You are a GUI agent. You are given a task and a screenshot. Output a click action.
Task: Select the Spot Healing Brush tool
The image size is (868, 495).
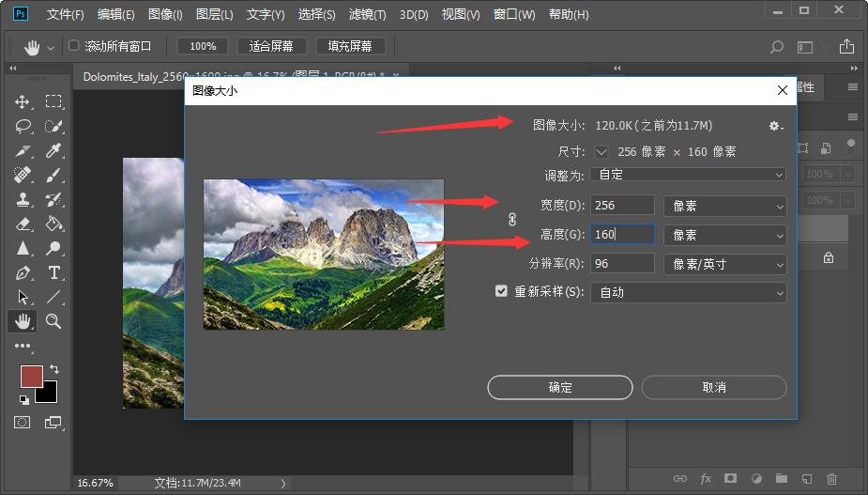[23, 175]
